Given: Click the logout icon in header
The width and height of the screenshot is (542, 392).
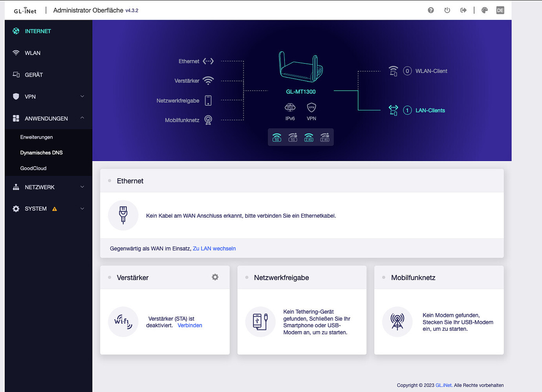Looking at the screenshot, I should click(463, 10).
